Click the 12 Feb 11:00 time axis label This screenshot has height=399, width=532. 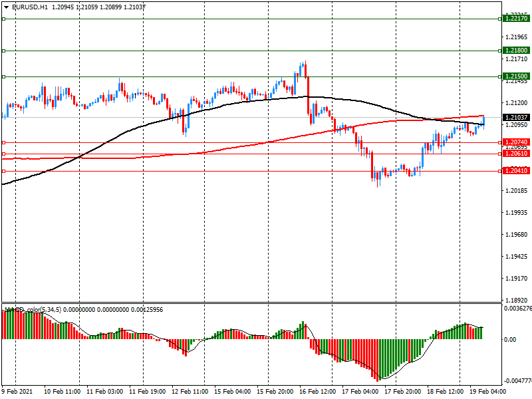tap(190, 392)
